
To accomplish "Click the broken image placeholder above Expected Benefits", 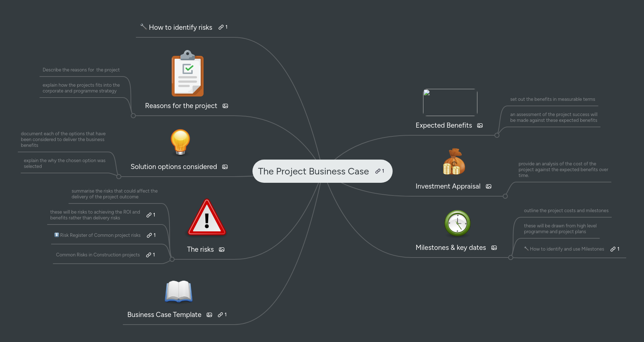I will (x=450, y=102).
